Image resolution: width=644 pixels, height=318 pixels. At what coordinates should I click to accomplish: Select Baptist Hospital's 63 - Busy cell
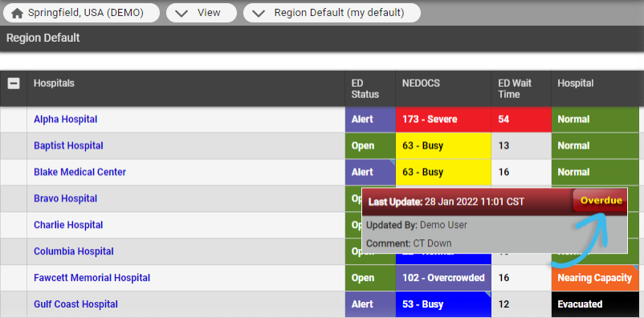(x=443, y=146)
